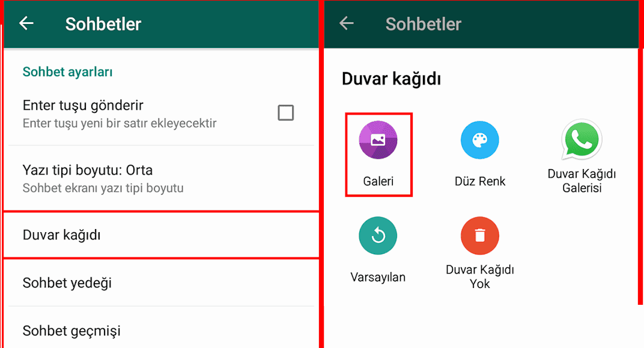644x348 pixels.
Task: Tap the purple Galeri icon
Action: coord(378,140)
